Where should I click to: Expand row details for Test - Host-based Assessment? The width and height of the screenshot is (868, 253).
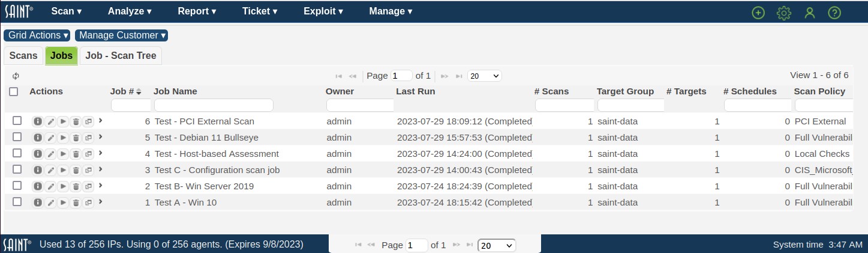pos(100,153)
